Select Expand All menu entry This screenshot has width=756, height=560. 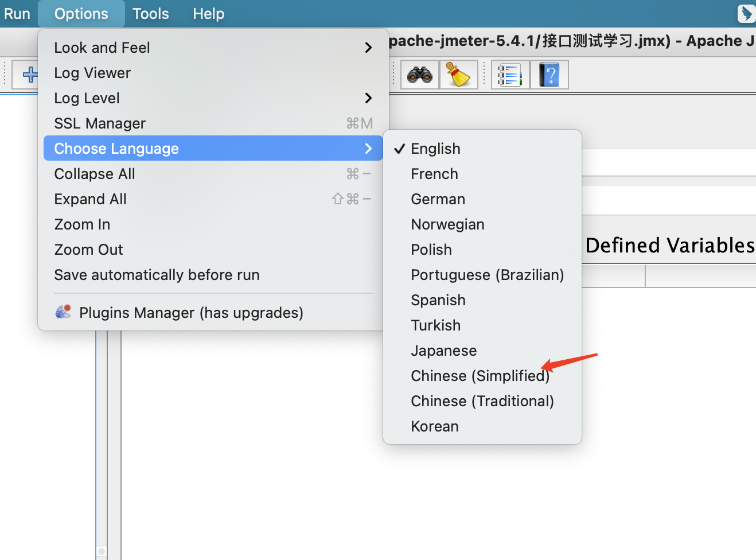tap(213, 199)
